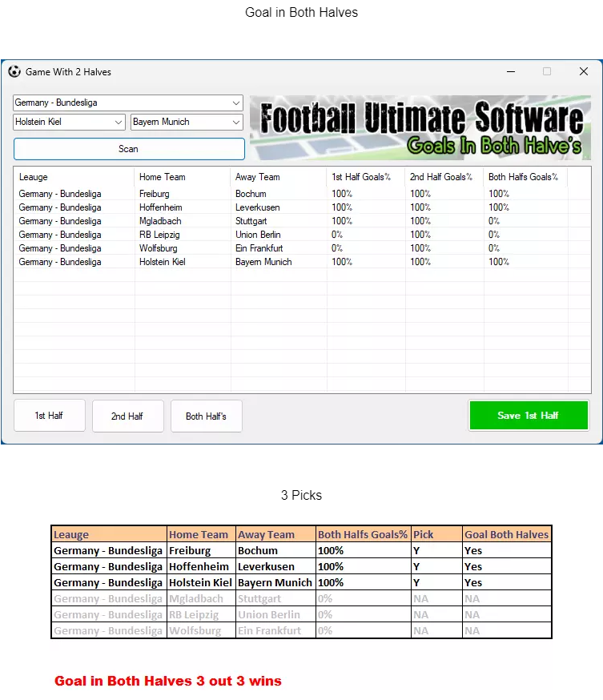Viewport: 603px width, 700px height.
Task: Click greyed RB Leipzig in the picks table
Action: [194, 615]
